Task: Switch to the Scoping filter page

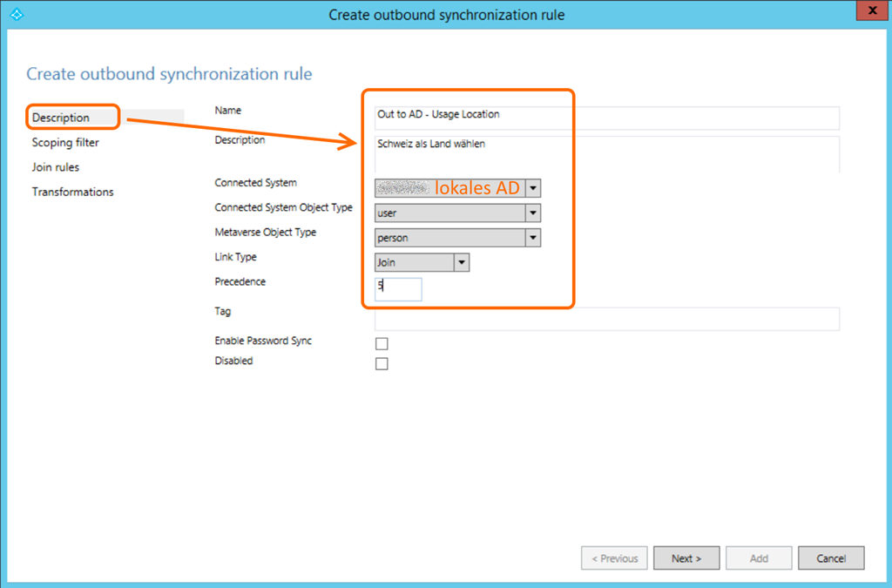Action: [65, 142]
